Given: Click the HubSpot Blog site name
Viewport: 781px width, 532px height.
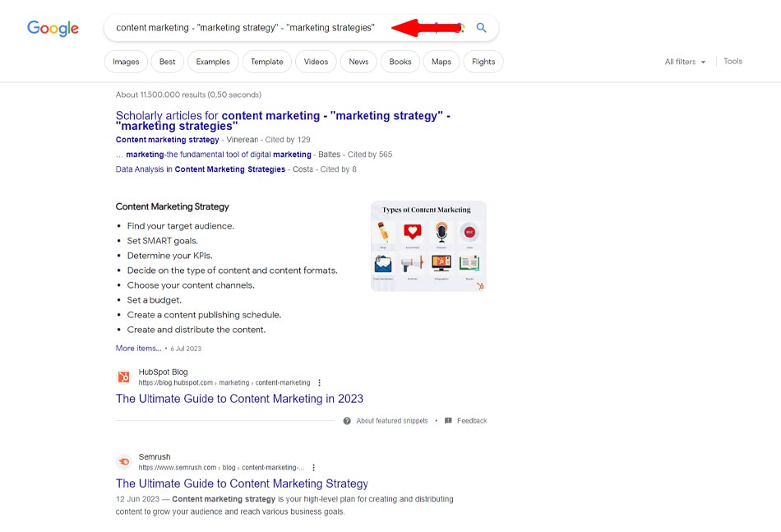Looking at the screenshot, I should click(163, 372).
